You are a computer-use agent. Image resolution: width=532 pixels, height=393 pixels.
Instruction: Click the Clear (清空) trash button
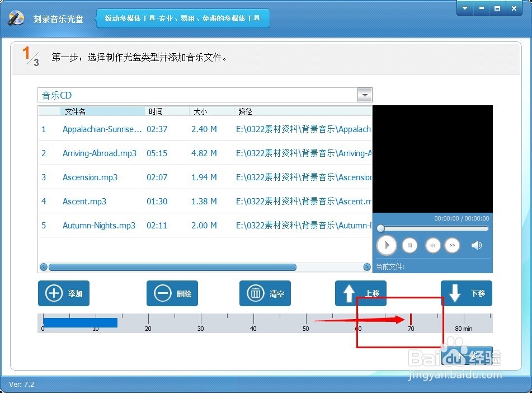265,293
